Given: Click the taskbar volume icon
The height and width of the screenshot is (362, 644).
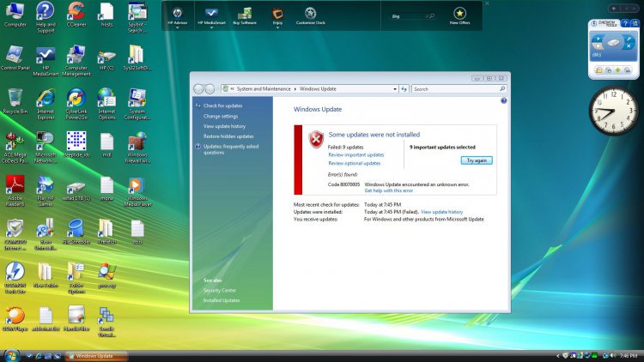Looking at the screenshot, I should (613, 355).
